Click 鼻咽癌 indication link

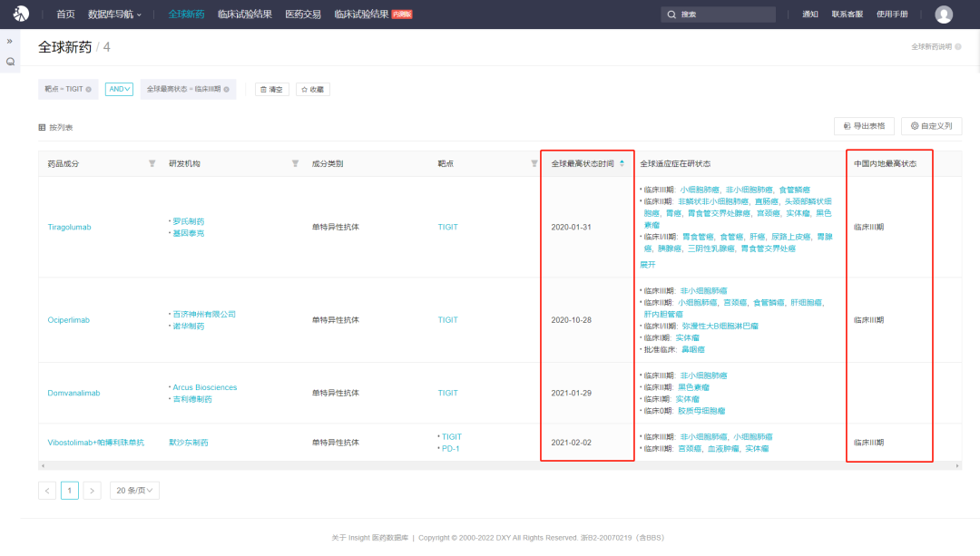(692, 350)
